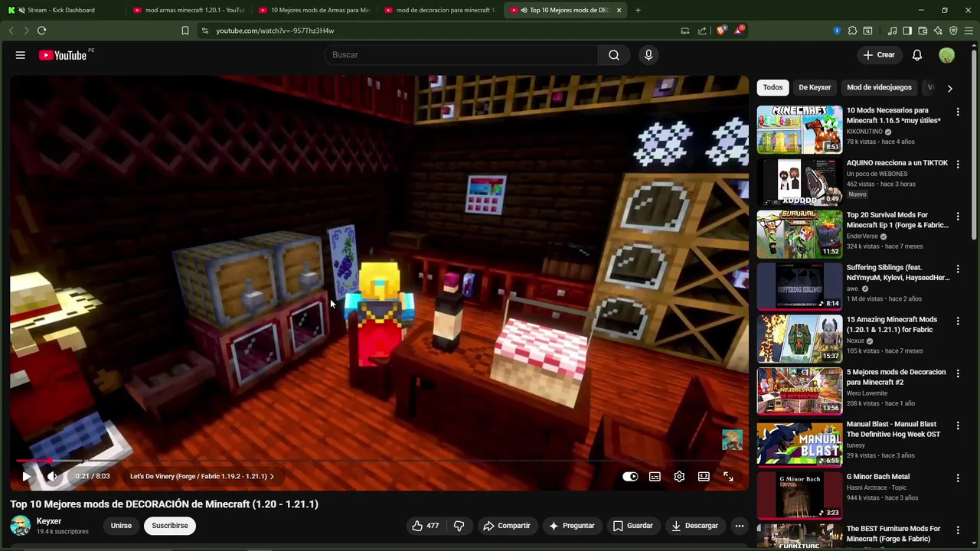Toggle the browser sidebar panel

(x=907, y=31)
